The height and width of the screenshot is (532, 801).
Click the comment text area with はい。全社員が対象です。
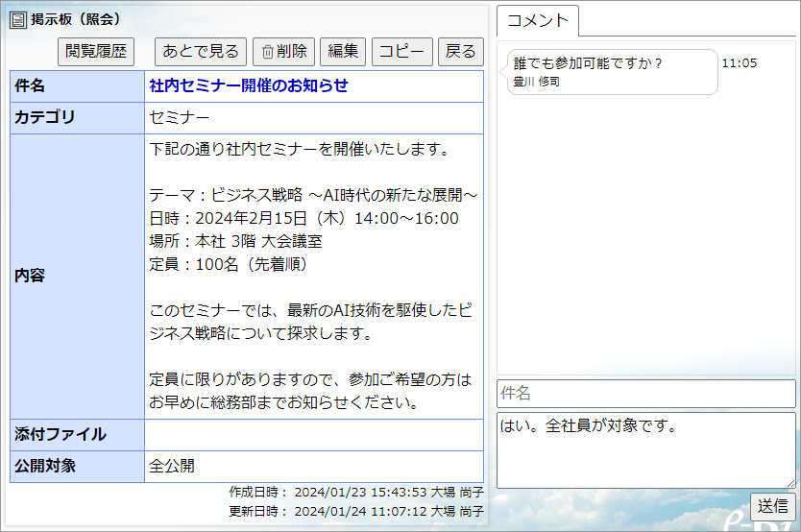click(x=646, y=450)
